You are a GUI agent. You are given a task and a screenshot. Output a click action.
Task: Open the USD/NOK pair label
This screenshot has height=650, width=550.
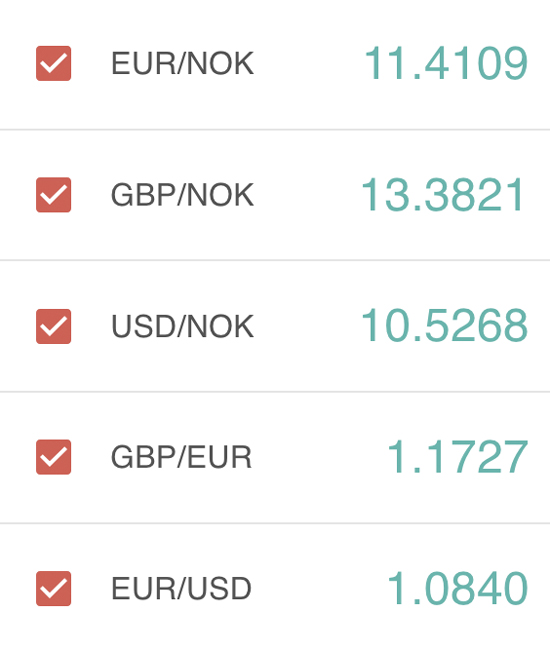click(182, 326)
